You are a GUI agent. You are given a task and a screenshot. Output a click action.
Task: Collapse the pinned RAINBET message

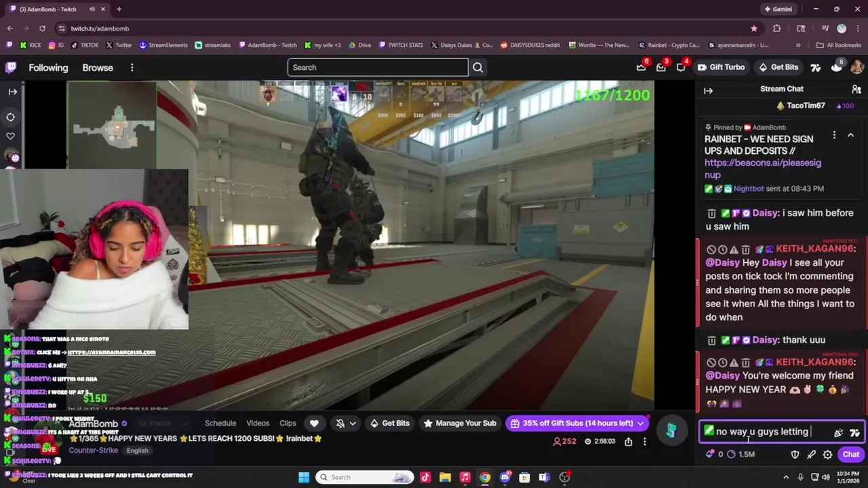pos(850,135)
